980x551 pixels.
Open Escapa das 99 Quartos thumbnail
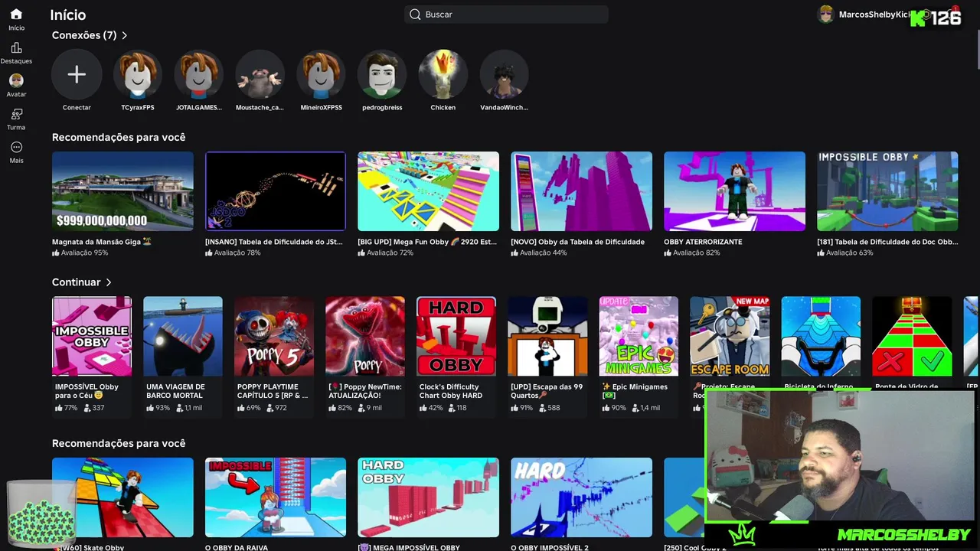(x=547, y=337)
